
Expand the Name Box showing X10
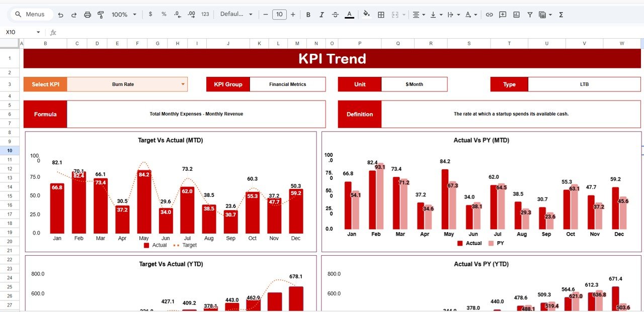tap(39, 31)
